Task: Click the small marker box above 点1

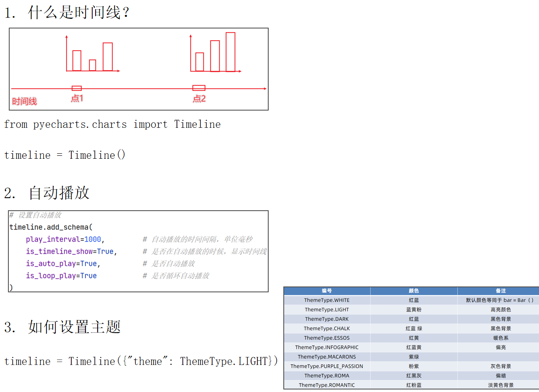Action: click(77, 88)
